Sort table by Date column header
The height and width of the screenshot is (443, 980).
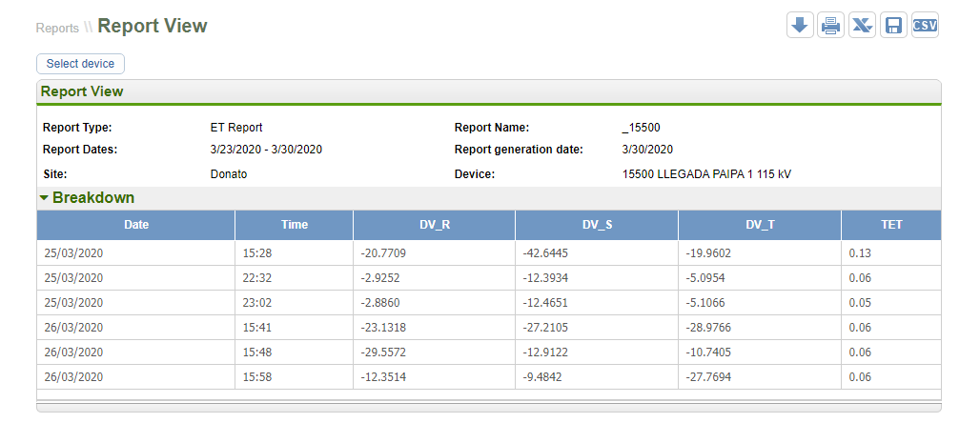coord(135,225)
